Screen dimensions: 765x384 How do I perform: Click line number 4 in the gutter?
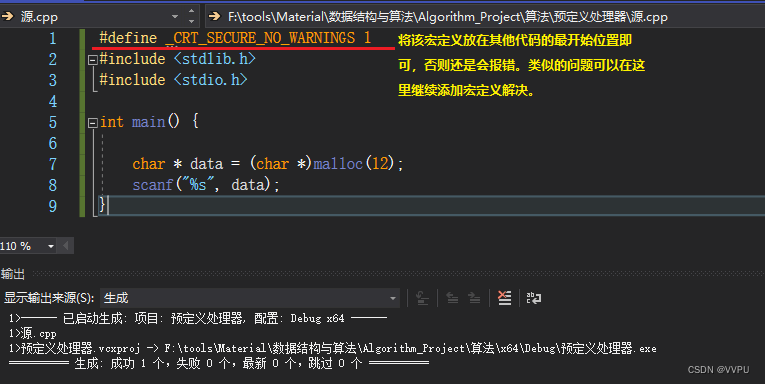point(53,101)
